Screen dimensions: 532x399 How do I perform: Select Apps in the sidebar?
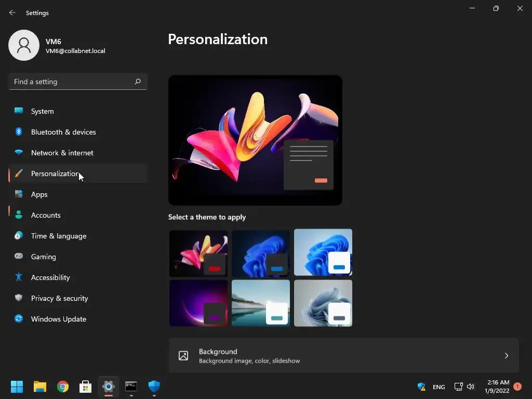pos(78,194)
